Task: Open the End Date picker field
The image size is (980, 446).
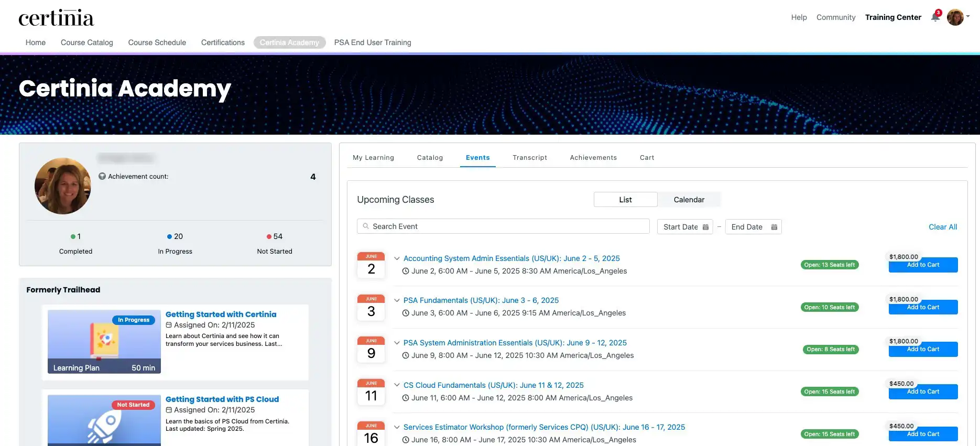Action: 754,227
